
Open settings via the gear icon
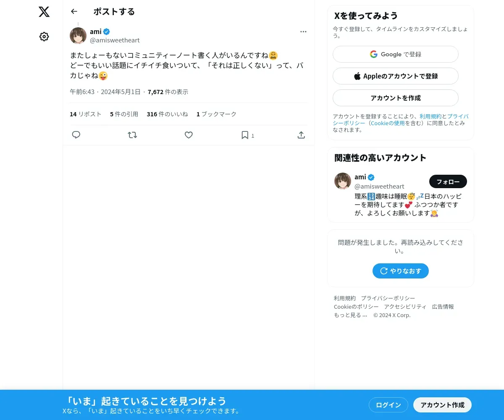click(44, 37)
